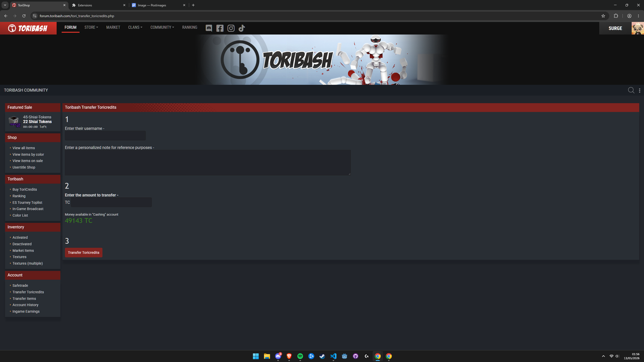Open View items by color link
The width and height of the screenshot is (644, 362).
(x=28, y=154)
